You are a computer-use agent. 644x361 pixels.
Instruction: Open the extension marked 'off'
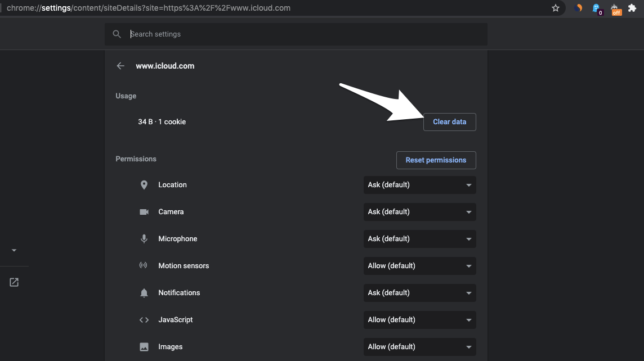616,9
